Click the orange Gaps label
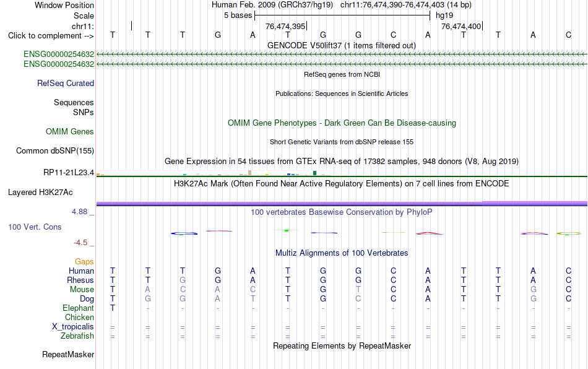This screenshot has height=369, width=588. 84,261
